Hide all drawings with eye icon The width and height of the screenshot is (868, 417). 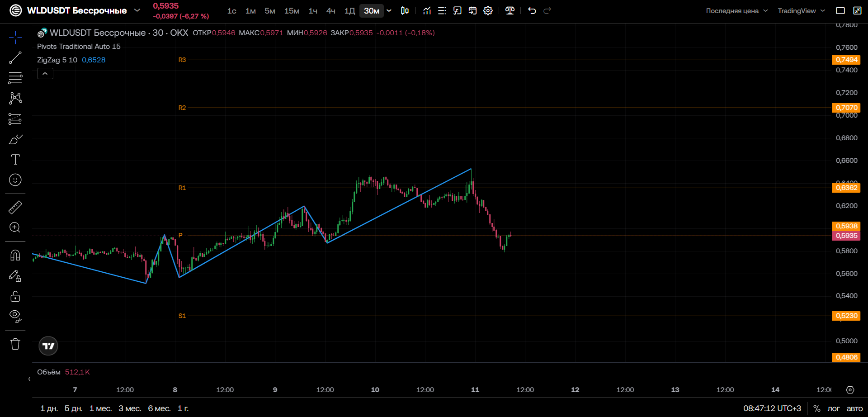[15, 316]
